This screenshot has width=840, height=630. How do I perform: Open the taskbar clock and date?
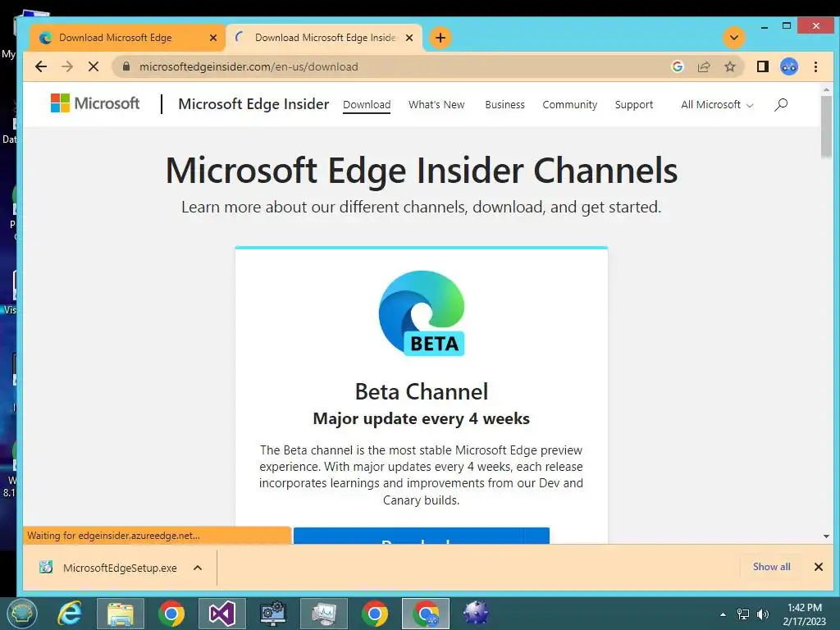coord(805,614)
